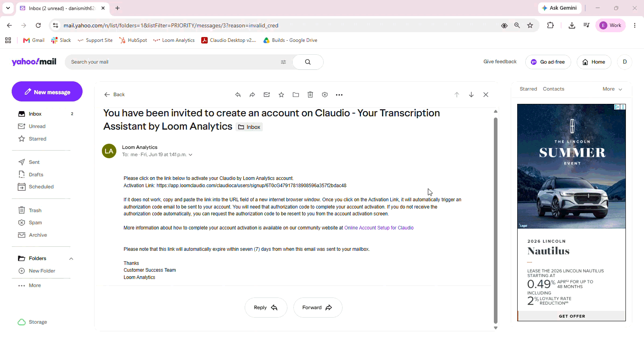
Task: Open the tab search dropdown arrow
Action: coord(8,8)
